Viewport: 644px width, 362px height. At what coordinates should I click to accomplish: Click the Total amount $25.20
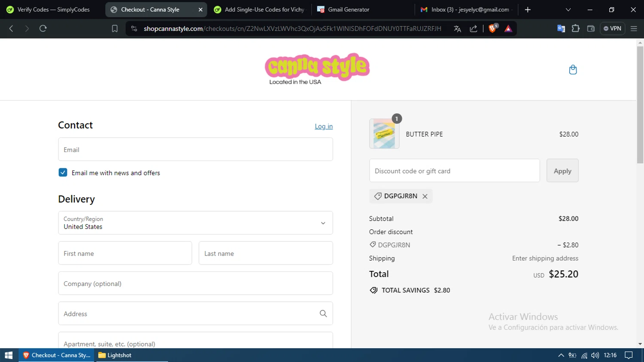click(x=563, y=274)
